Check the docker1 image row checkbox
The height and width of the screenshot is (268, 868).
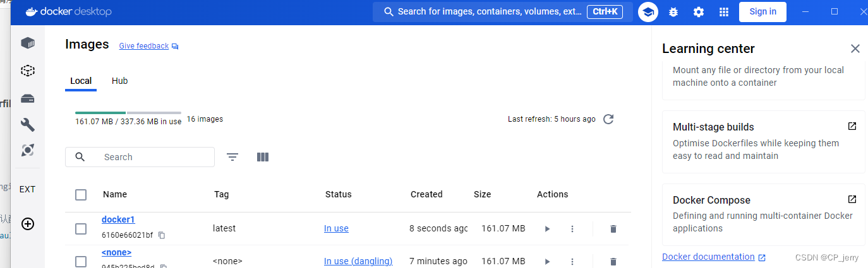coord(81,229)
